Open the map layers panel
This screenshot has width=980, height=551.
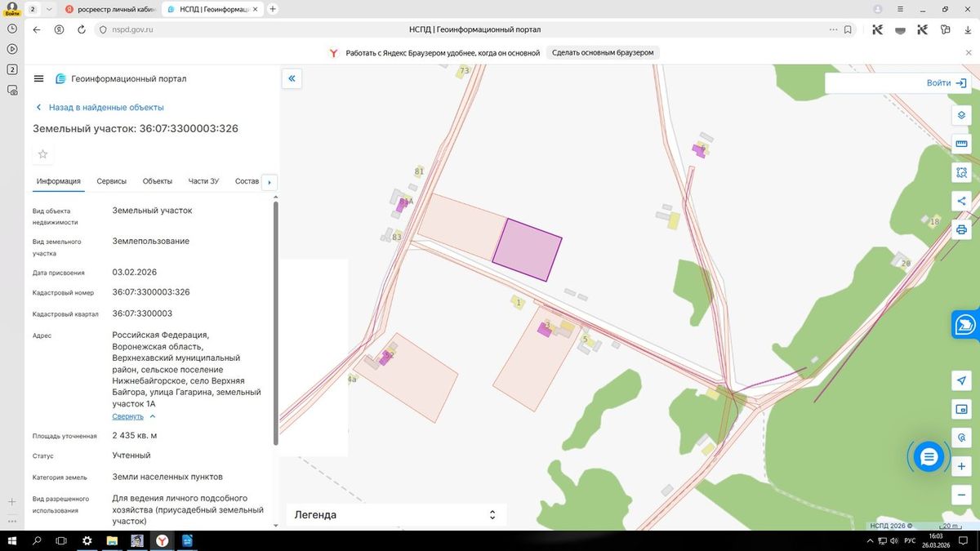(961, 115)
